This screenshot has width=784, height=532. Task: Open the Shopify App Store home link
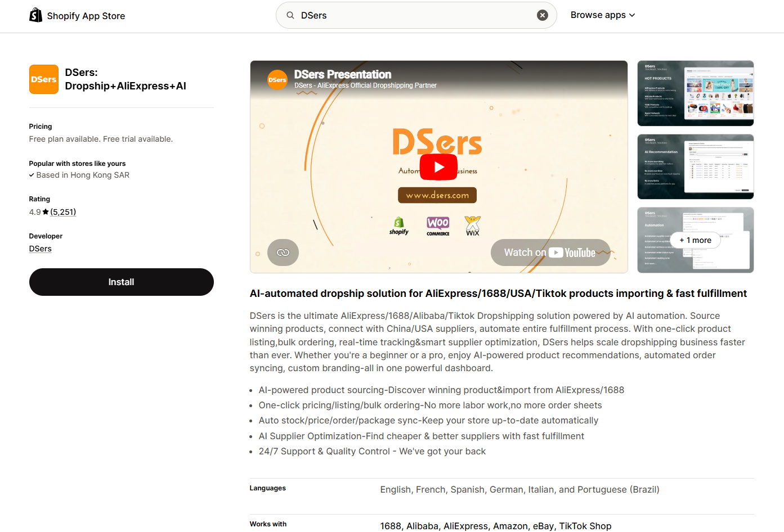point(77,15)
